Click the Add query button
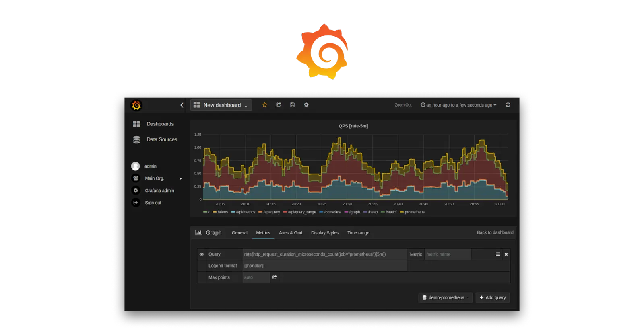Screen dimensions: 644x336 click(493, 298)
